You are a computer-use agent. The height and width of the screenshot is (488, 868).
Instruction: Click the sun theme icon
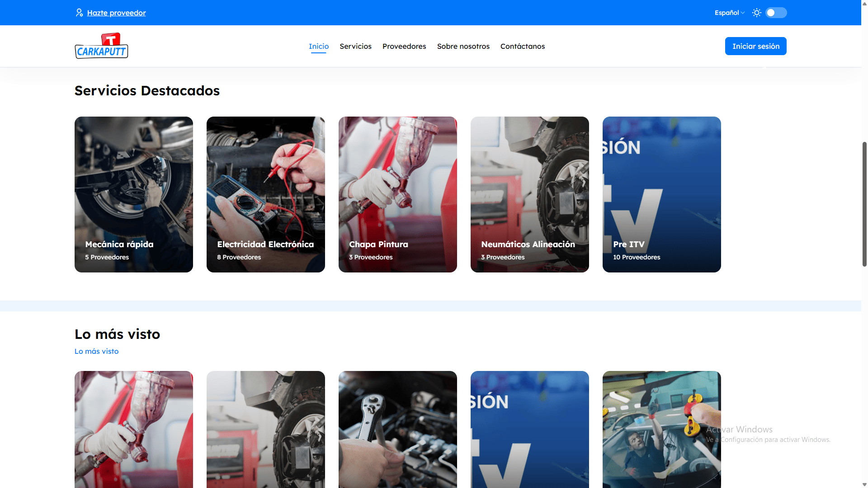coord(756,13)
